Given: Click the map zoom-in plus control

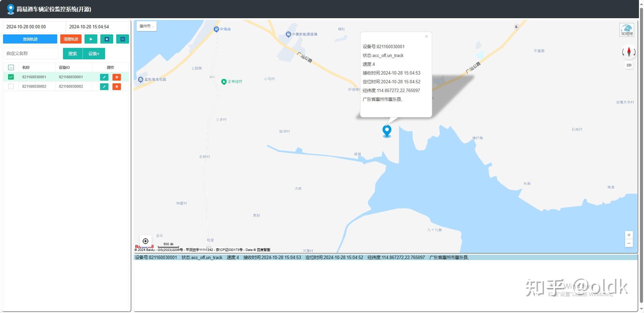Looking at the screenshot, I should pos(629,235).
